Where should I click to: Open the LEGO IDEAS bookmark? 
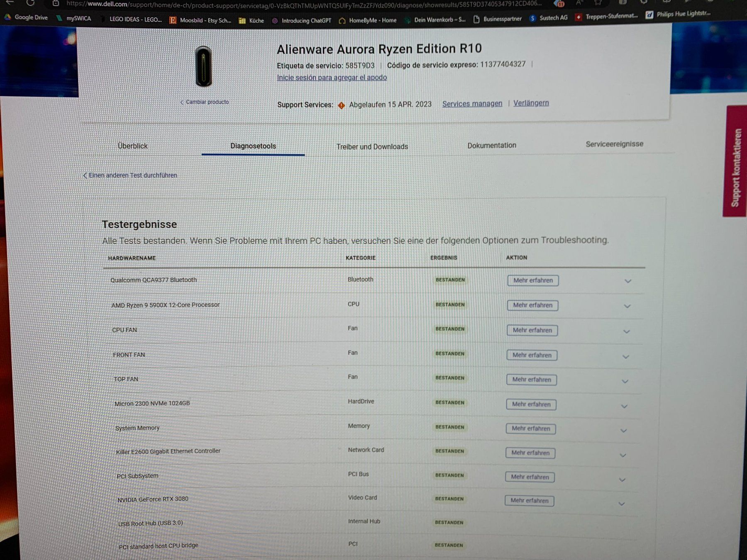(x=131, y=19)
